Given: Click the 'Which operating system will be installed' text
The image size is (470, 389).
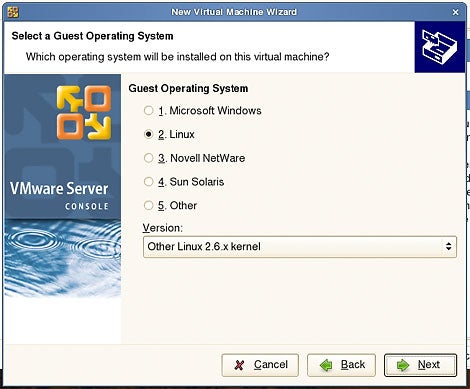Looking at the screenshot, I should [177, 57].
